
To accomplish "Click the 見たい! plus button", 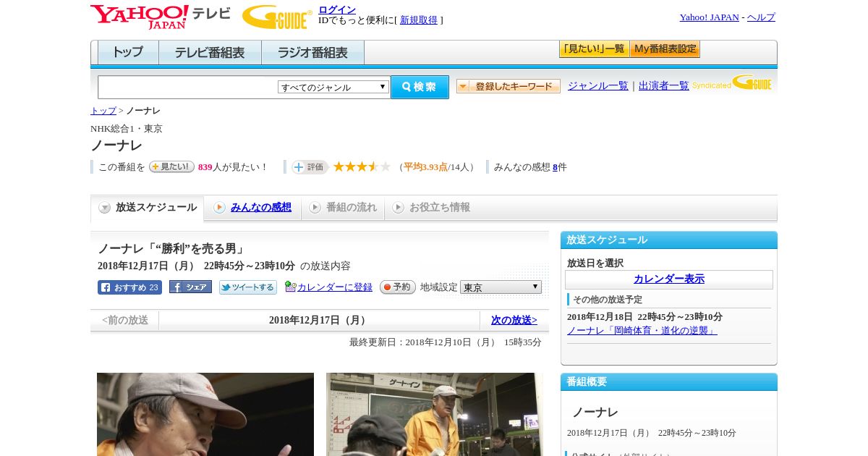I will pyautogui.click(x=171, y=166).
